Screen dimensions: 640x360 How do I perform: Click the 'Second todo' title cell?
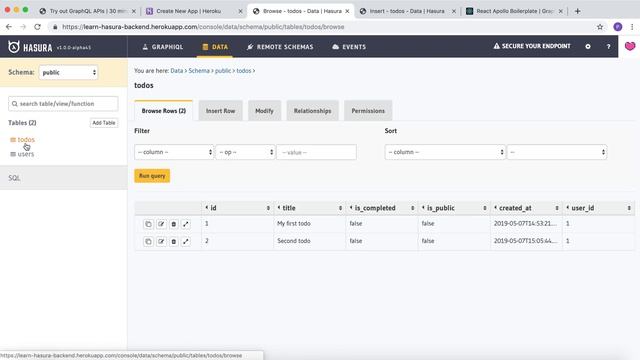[x=294, y=241]
